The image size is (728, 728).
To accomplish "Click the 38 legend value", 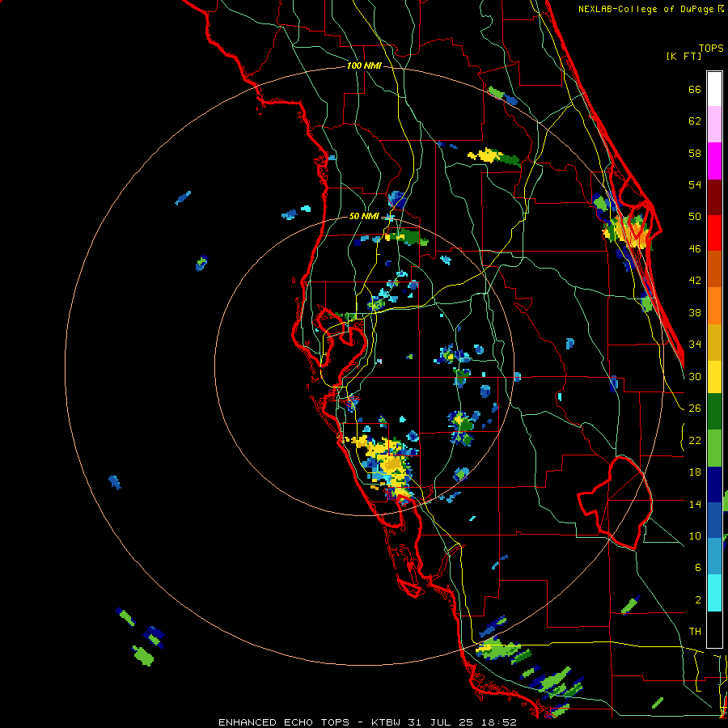I will pyautogui.click(x=695, y=312).
